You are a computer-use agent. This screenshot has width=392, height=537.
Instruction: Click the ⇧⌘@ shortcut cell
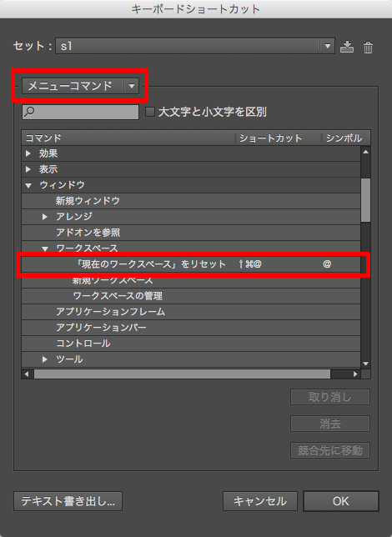(250, 264)
